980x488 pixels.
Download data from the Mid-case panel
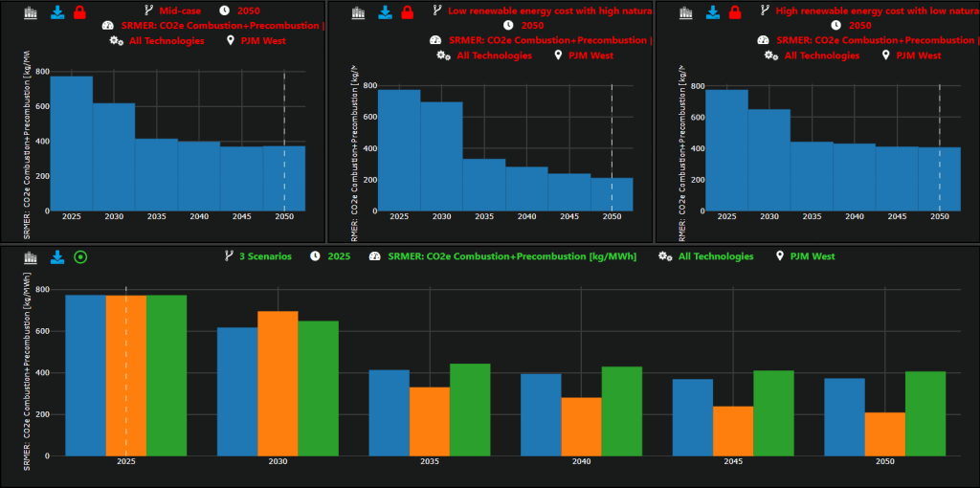click(56, 12)
